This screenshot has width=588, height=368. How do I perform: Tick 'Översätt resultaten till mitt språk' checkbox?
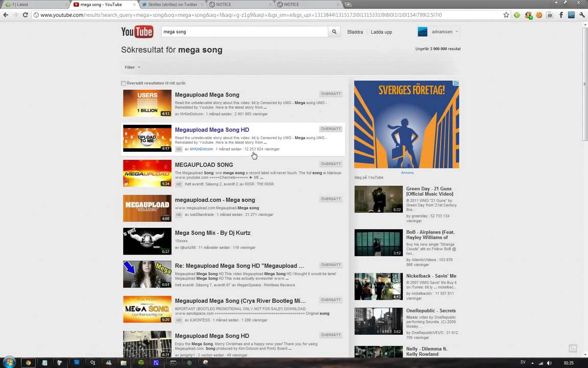pos(123,83)
